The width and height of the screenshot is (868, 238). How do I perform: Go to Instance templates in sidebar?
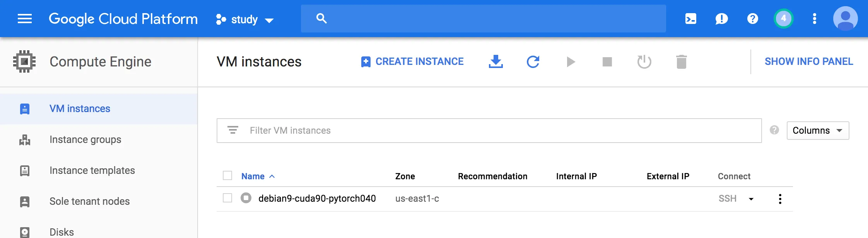point(92,170)
